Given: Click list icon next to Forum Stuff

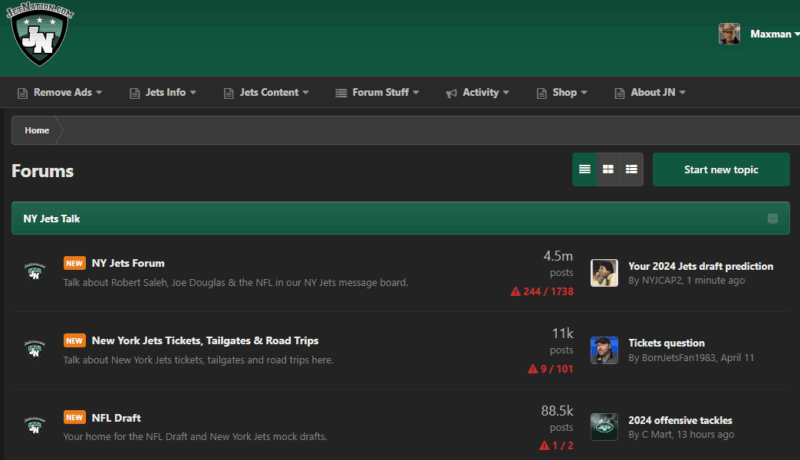Looking at the screenshot, I should [341, 93].
